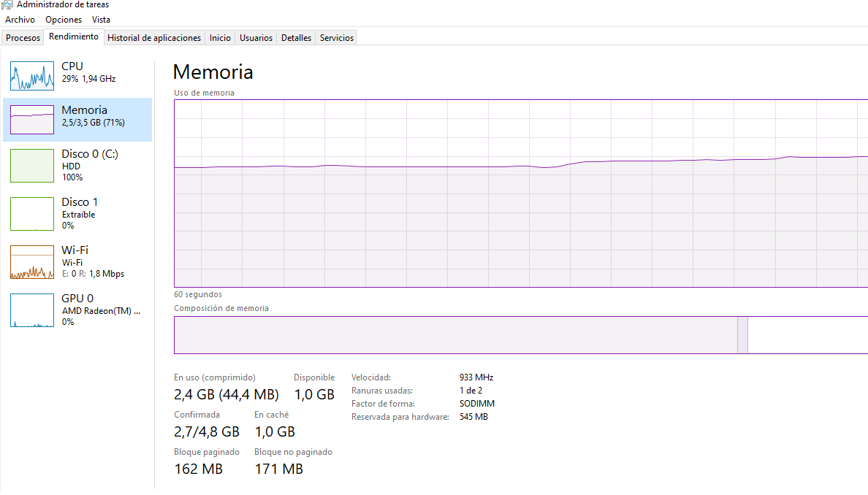Go to the Inicio tab

tap(220, 38)
